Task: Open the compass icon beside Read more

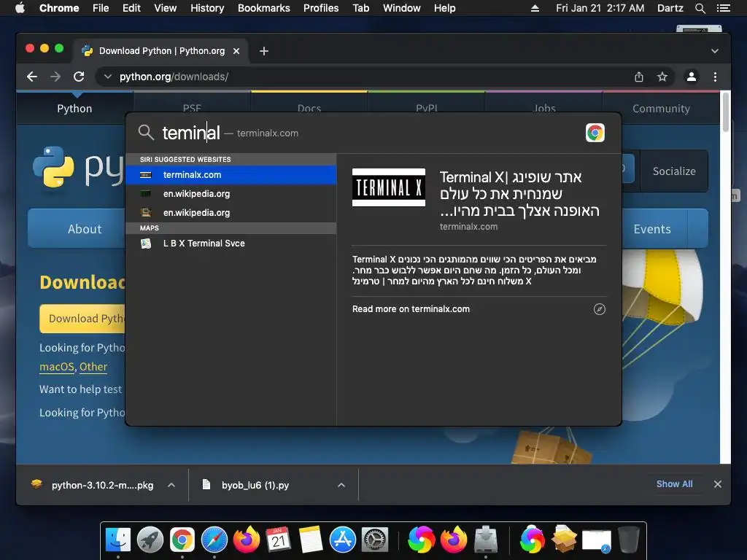Action: [600, 309]
